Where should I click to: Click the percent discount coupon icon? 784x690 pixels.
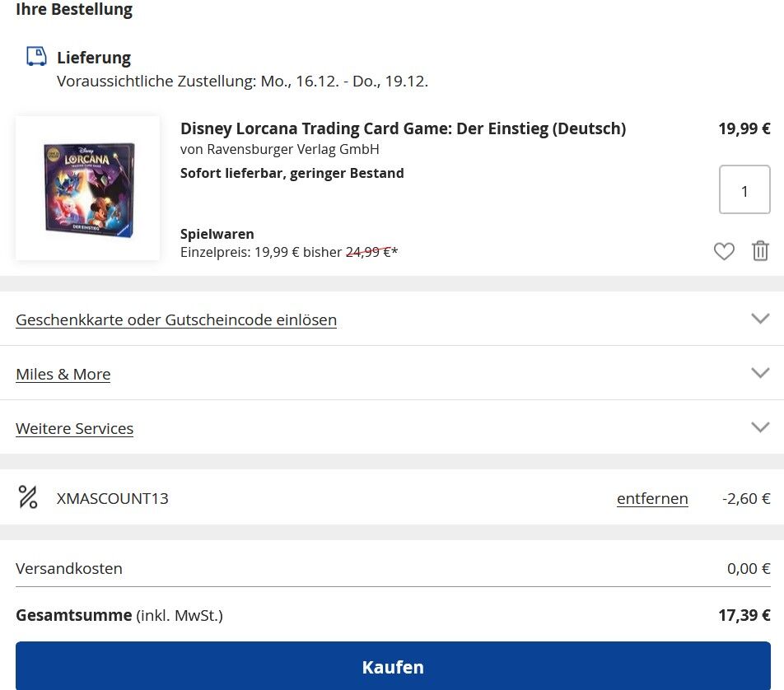[28, 497]
